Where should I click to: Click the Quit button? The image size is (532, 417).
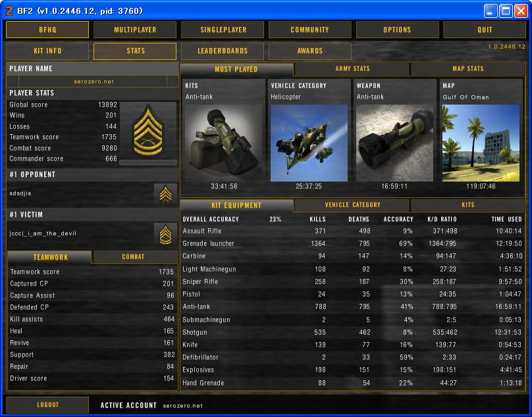coord(485,30)
